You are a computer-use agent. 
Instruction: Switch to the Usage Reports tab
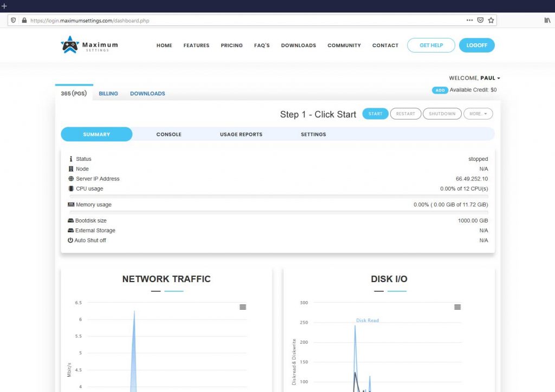pos(241,134)
